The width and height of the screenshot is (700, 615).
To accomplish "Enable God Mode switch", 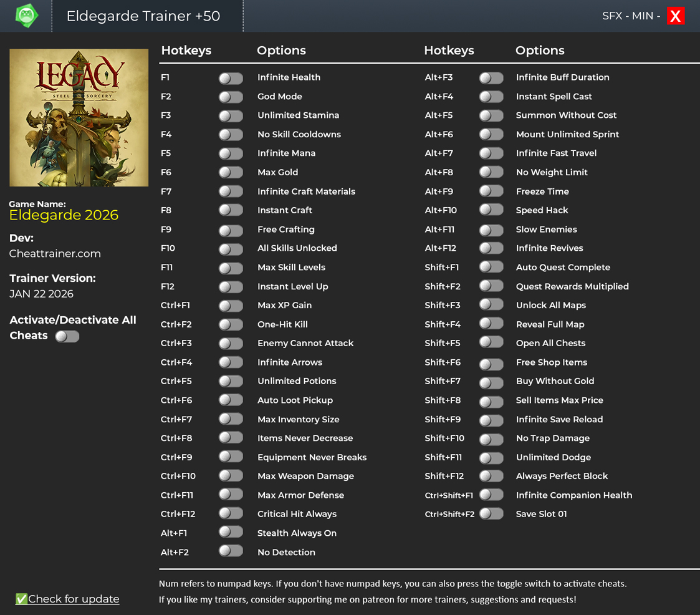I will pos(231,97).
